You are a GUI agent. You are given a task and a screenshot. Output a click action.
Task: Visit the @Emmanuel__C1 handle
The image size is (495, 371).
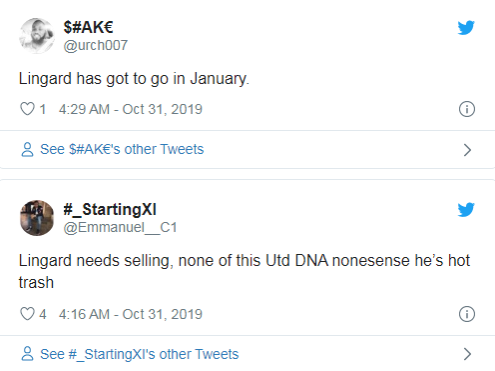coord(120,228)
